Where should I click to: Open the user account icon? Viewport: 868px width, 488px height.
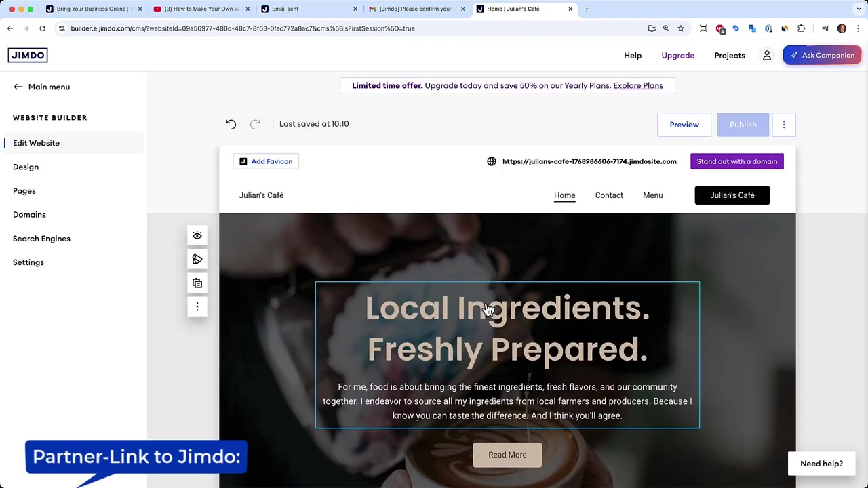(x=767, y=56)
